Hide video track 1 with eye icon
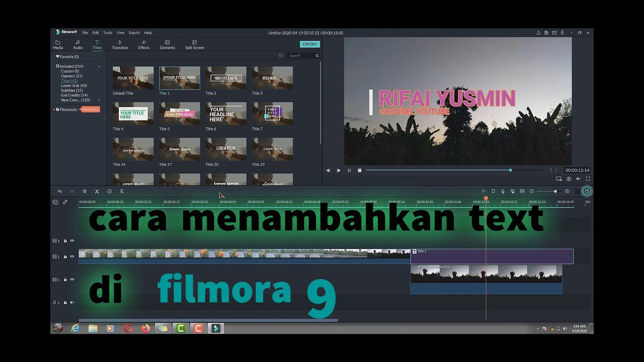Image resolution: width=644 pixels, height=362 pixels. [72, 280]
